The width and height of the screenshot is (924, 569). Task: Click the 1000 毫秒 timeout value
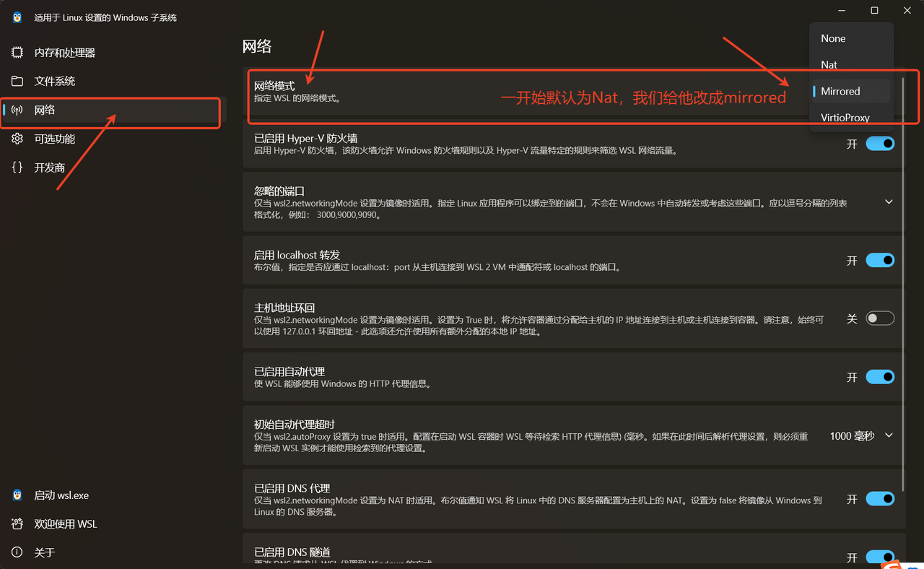(x=852, y=435)
